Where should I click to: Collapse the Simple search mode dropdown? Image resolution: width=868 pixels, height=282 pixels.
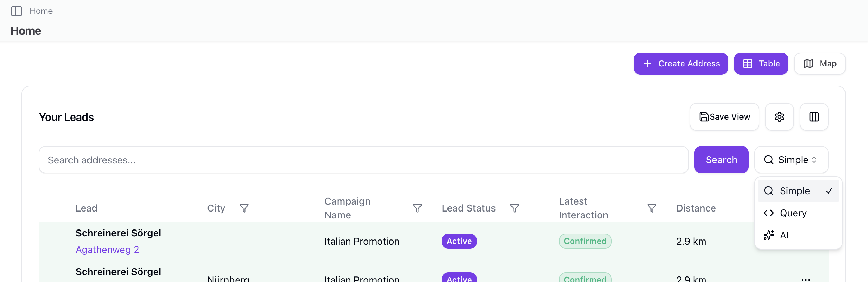(x=791, y=160)
